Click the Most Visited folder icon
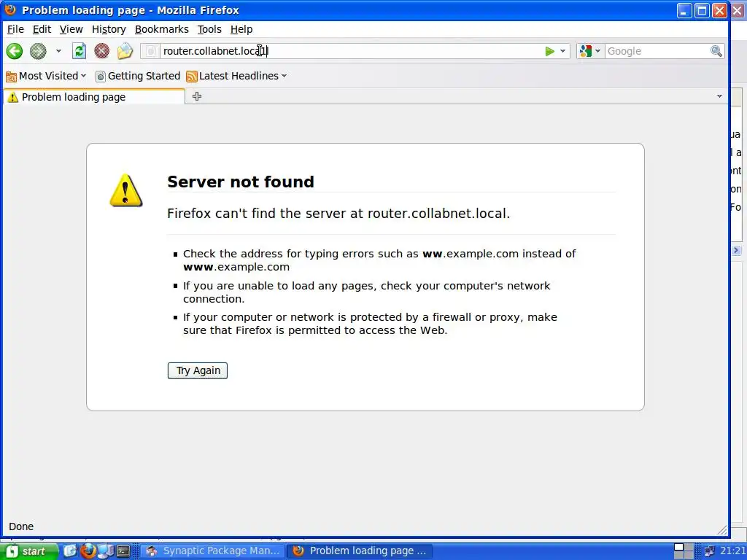 click(x=11, y=76)
